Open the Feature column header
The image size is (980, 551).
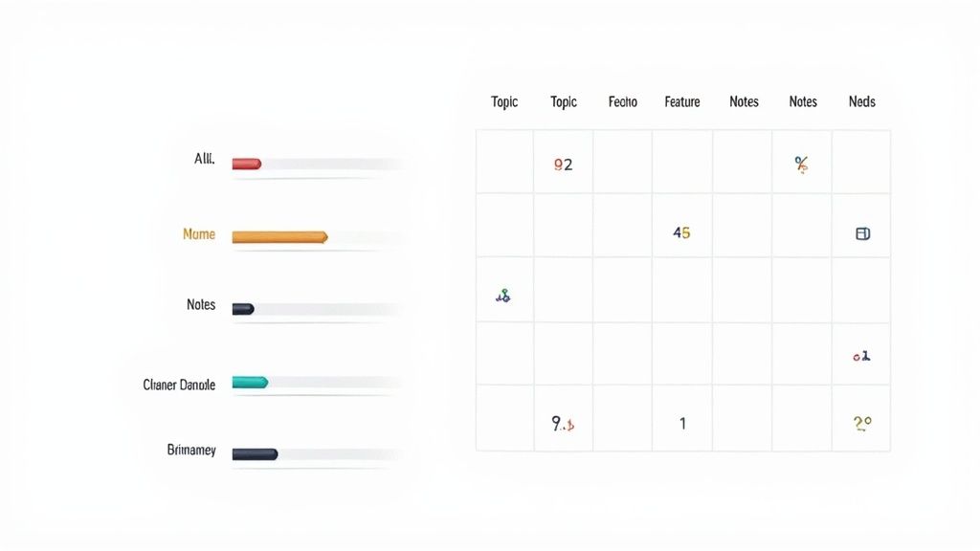click(682, 101)
